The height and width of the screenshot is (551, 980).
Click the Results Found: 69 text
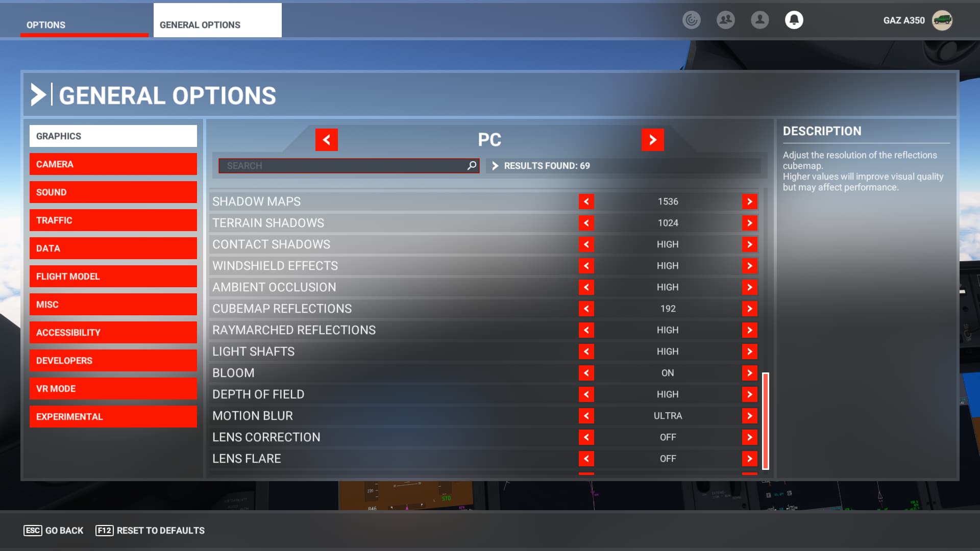click(x=547, y=166)
